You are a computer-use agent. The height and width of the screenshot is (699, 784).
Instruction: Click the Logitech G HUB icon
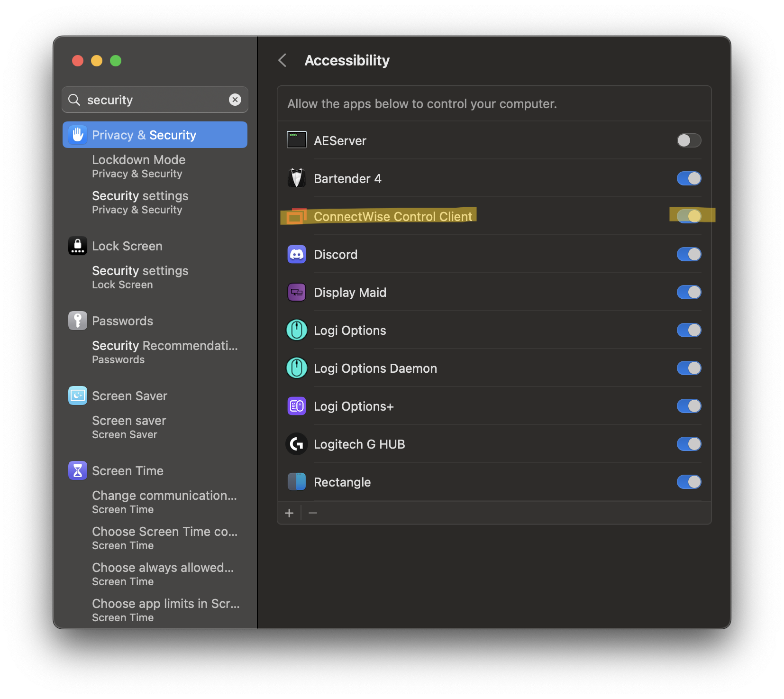(x=297, y=444)
